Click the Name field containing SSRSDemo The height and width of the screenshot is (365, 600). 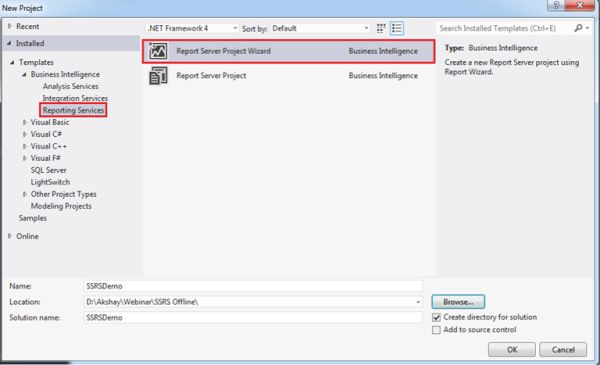point(253,286)
